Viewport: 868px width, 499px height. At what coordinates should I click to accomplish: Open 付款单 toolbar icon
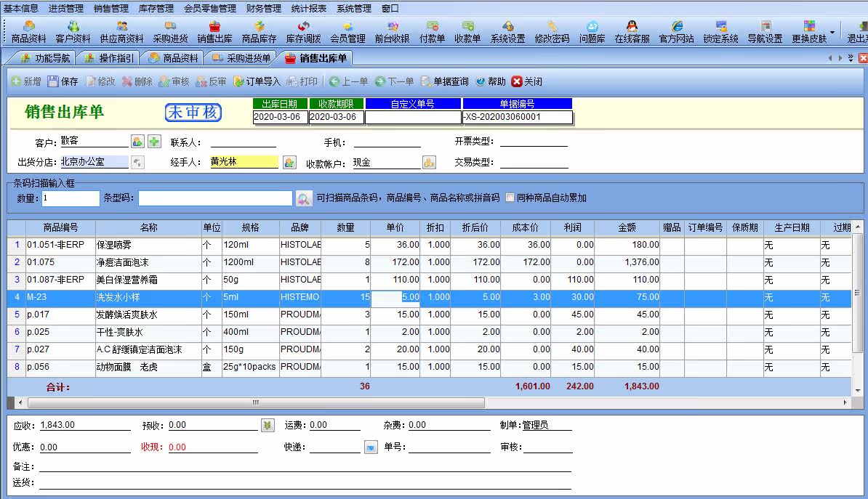click(433, 32)
